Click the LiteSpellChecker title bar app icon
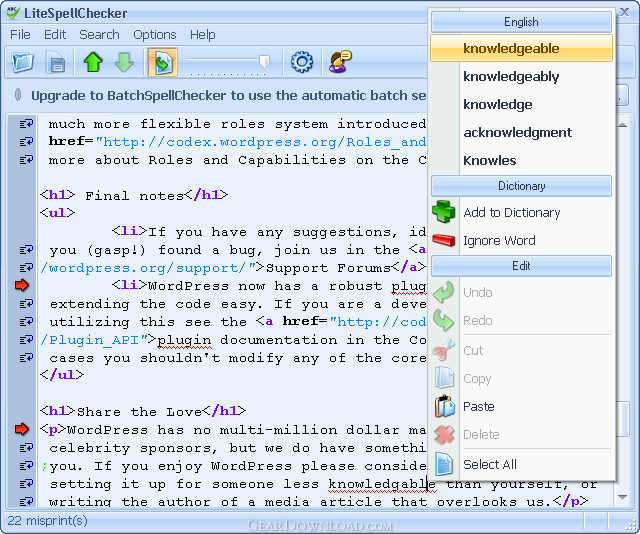Screen dimensions: 640x534 [x=13, y=13]
